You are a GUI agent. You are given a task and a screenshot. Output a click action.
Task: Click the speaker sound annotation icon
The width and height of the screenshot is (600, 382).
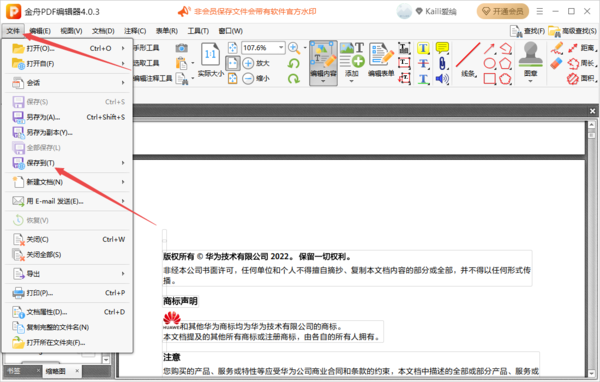point(442,78)
